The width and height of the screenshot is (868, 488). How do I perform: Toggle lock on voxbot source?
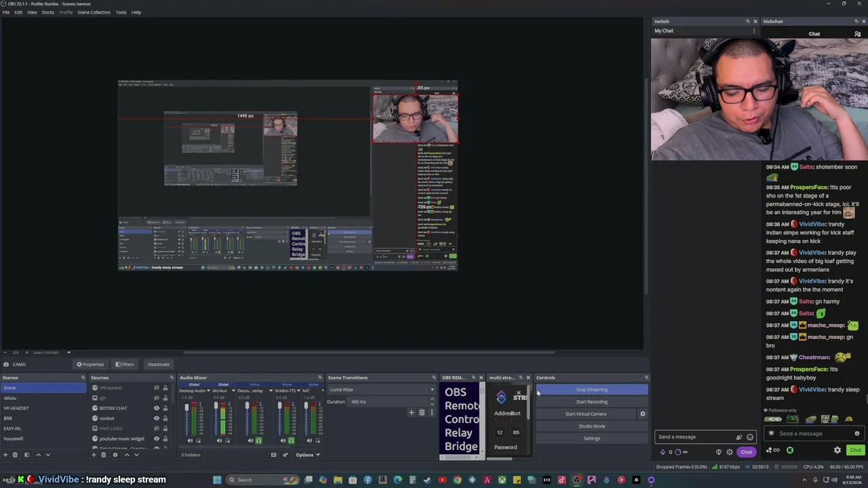[165, 418]
